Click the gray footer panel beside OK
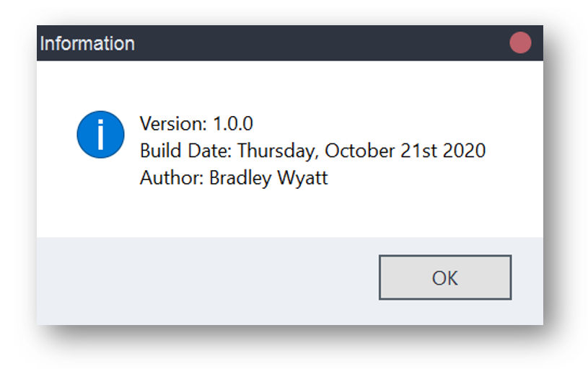This screenshot has height=369, width=588. coord(206,281)
